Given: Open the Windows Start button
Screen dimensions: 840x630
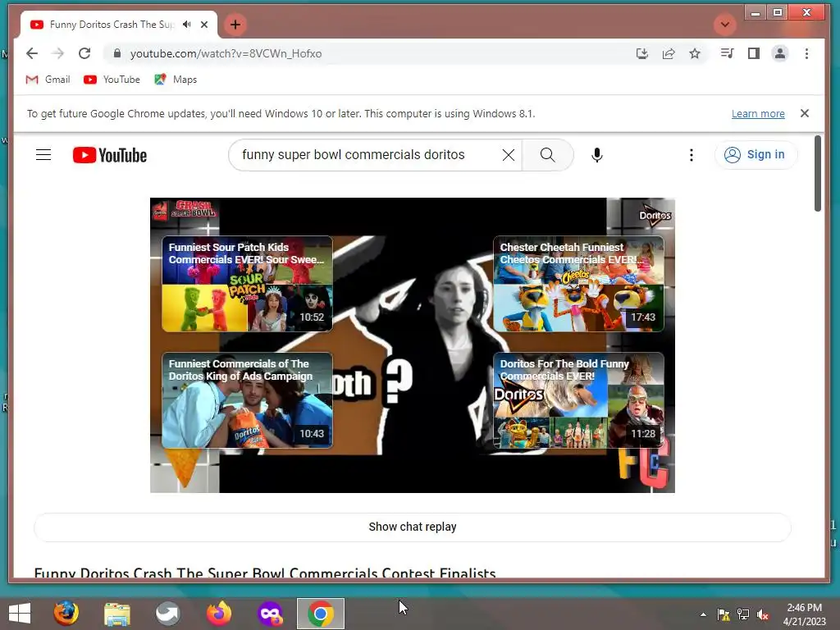Looking at the screenshot, I should (x=20, y=614).
